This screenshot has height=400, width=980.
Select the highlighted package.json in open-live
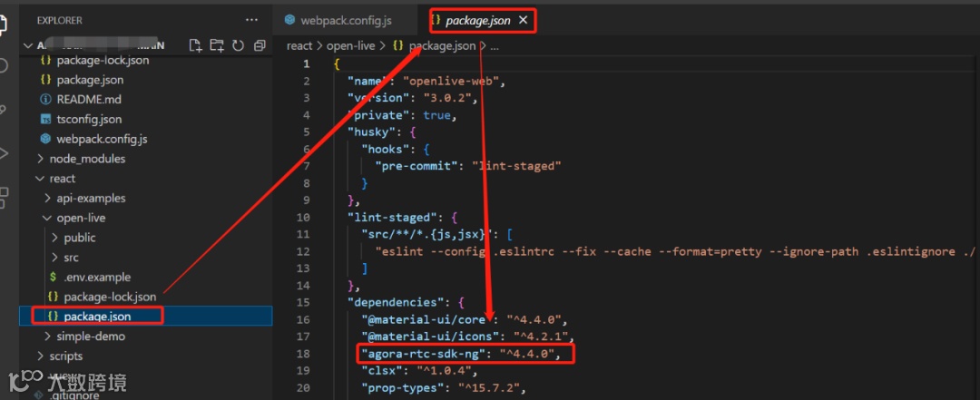click(97, 317)
